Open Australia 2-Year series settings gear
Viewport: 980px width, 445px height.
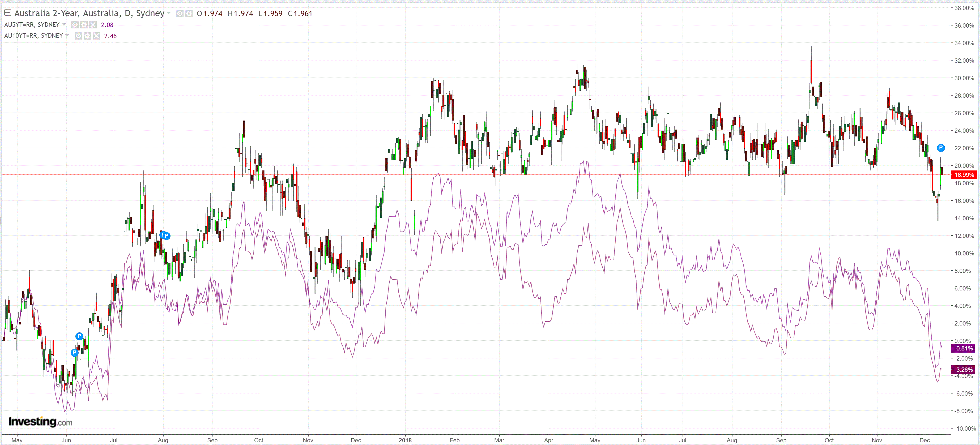pyautogui.click(x=189, y=14)
